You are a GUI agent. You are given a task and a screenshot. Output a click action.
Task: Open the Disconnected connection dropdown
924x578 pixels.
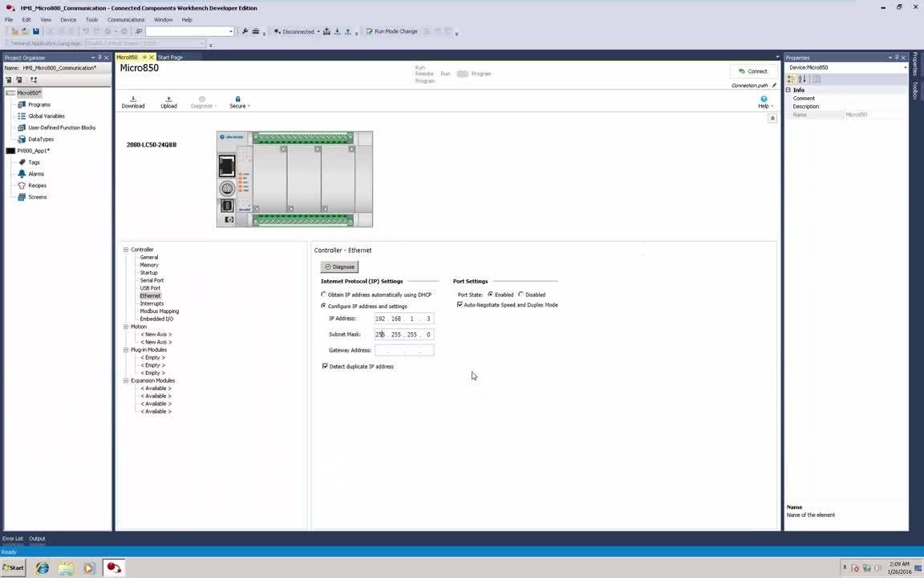coord(318,32)
